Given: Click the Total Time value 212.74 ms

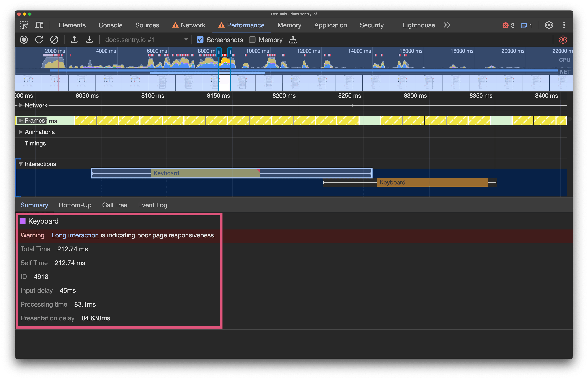Looking at the screenshot, I should (x=73, y=249).
